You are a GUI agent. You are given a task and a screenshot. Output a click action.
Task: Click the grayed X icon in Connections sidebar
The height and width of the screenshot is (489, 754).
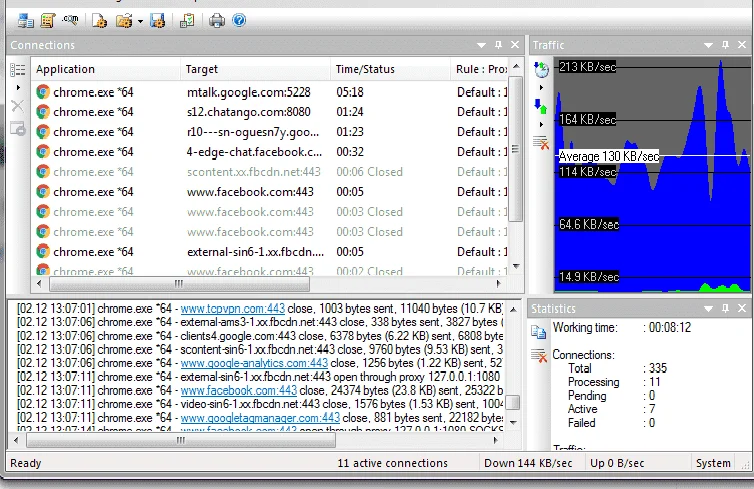[x=17, y=106]
